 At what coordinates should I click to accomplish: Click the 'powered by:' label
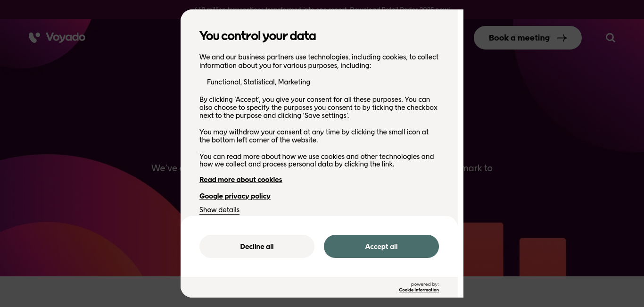(x=425, y=284)
